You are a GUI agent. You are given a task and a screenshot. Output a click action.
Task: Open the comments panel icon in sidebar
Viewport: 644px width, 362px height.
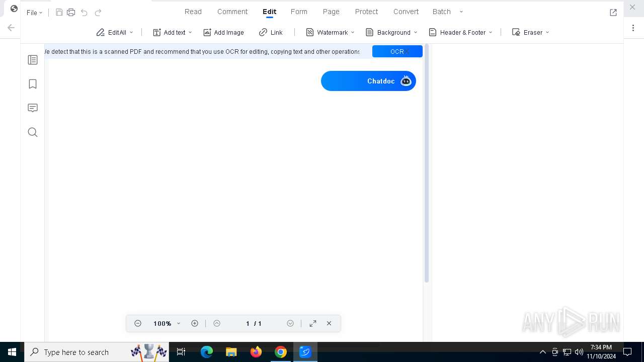[x=33, y=108]
